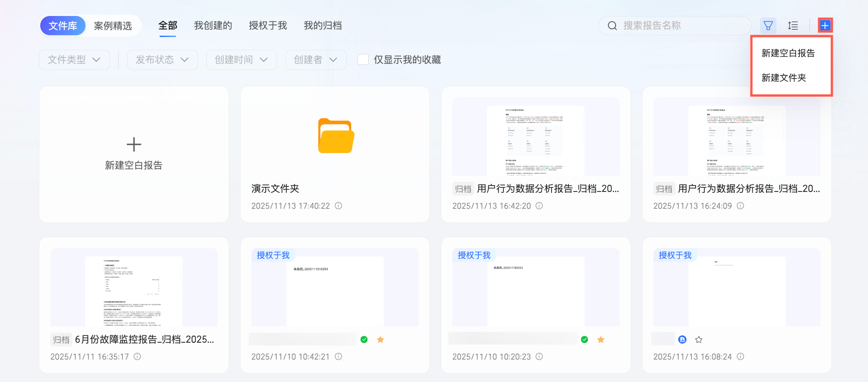The height and width of the screenshot is (382, 868).
Task: Open the 演示文件夹 folder icon
Action: click(336, 136)
